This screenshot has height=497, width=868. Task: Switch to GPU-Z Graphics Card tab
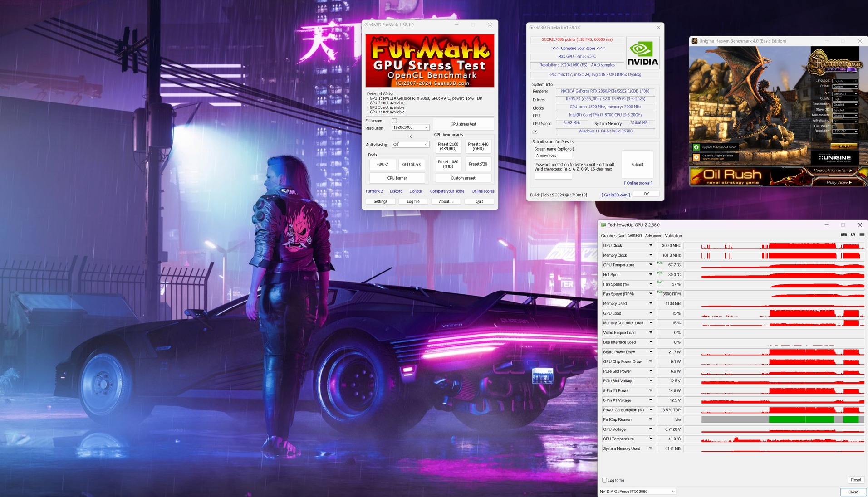pos(613,236)
